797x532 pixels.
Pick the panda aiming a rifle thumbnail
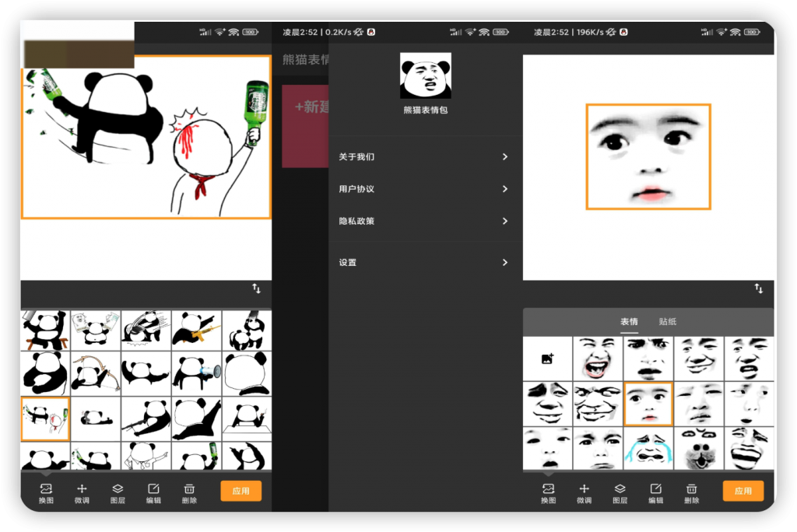point(146,418)
